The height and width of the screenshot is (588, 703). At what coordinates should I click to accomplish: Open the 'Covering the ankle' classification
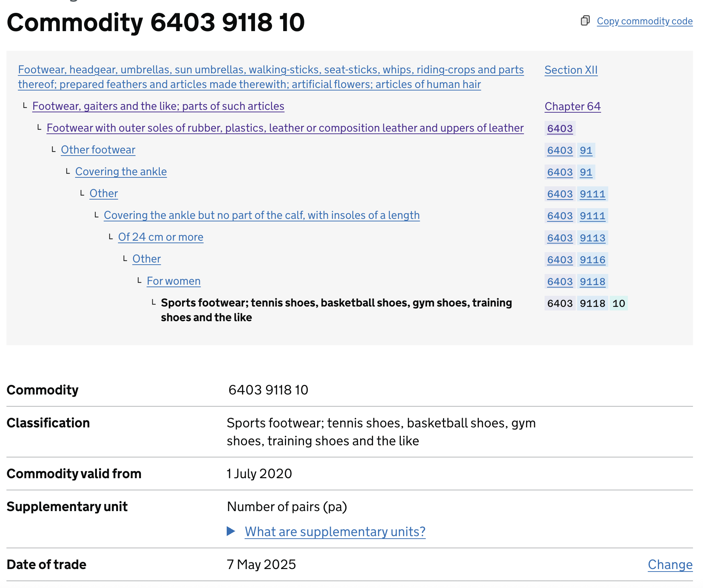pos(121,172)
